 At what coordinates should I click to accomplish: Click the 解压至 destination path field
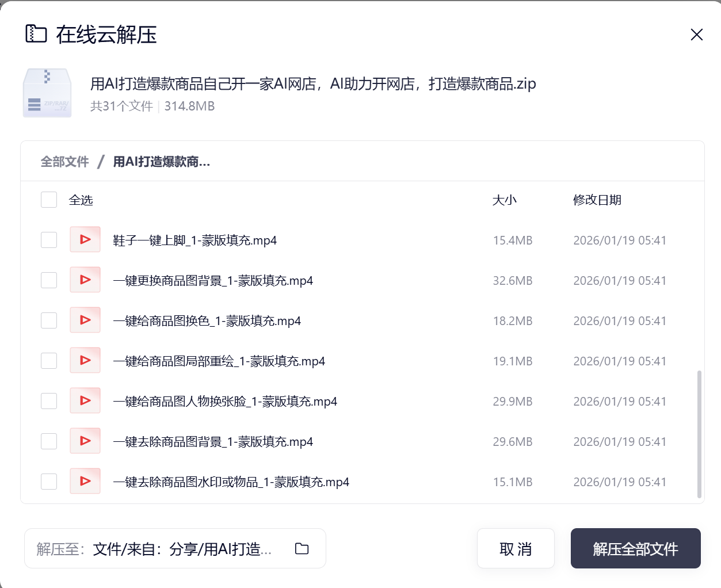(x=173, y=548)
